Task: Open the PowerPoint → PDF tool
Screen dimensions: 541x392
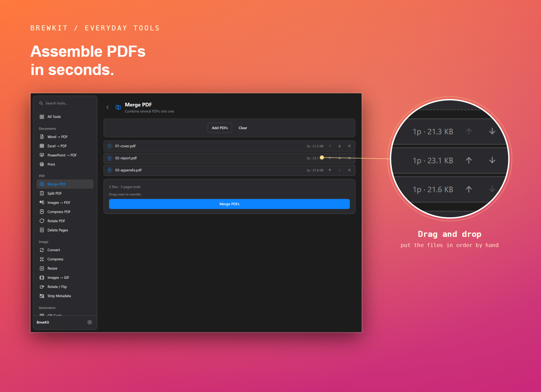Action: click(65, 155)
